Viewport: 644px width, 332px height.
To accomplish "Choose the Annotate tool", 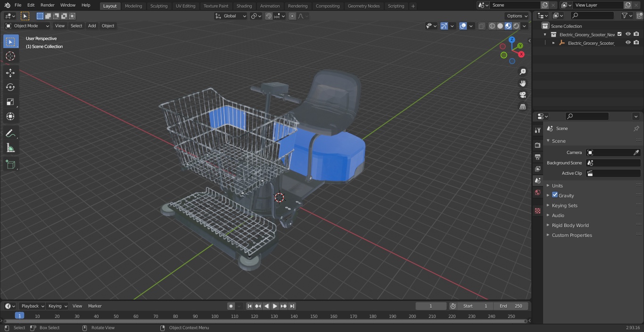I will [x=10, y=134].
